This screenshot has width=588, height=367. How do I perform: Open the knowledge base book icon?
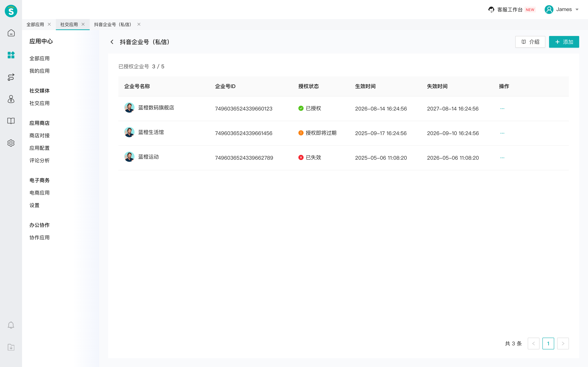pos(11,121)
